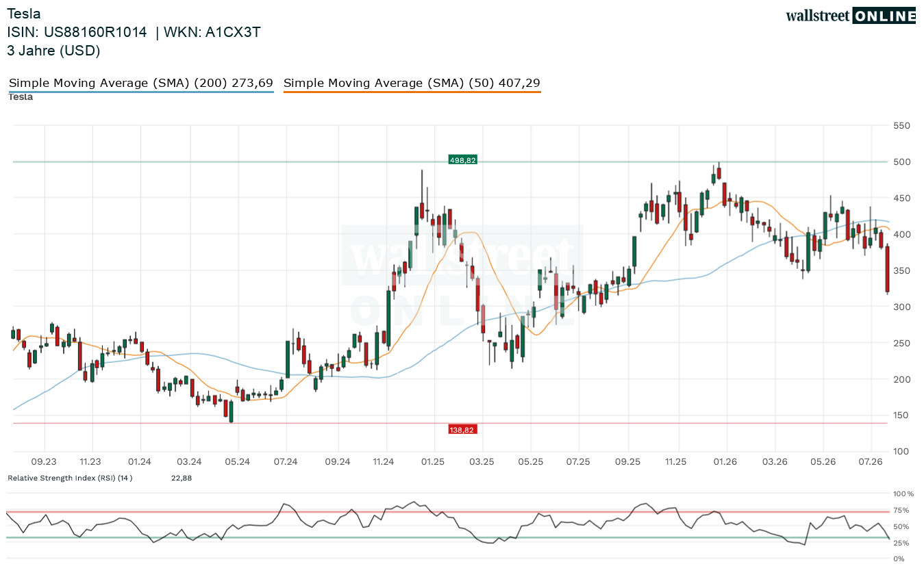Select the Tesla series label under the legend

click(21, 97)
